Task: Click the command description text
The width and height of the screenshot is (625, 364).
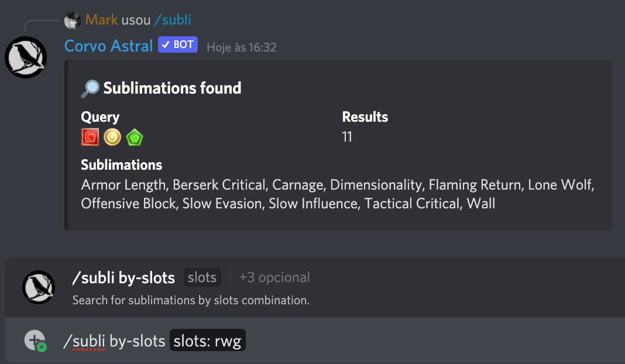Action: pos(191,301)
